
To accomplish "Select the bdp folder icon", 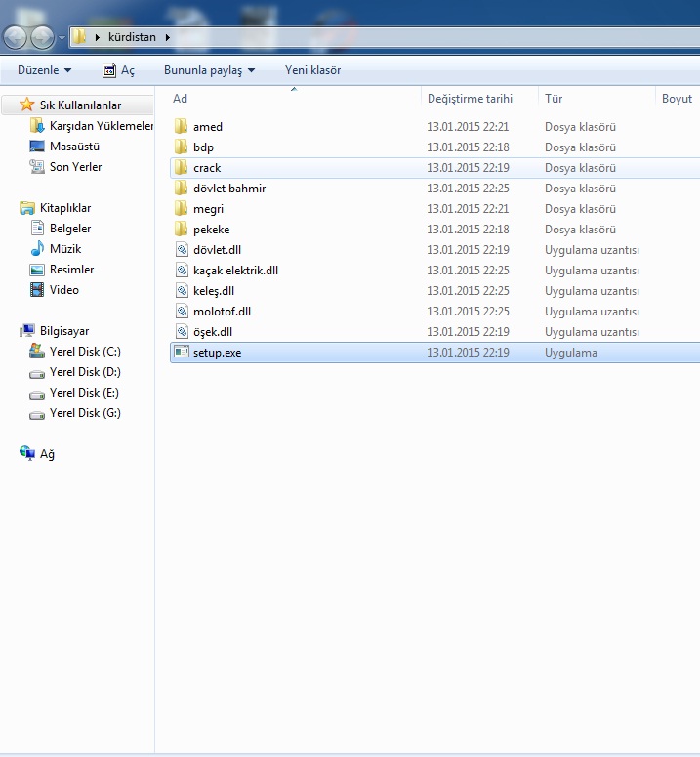I will pos(181,147).
